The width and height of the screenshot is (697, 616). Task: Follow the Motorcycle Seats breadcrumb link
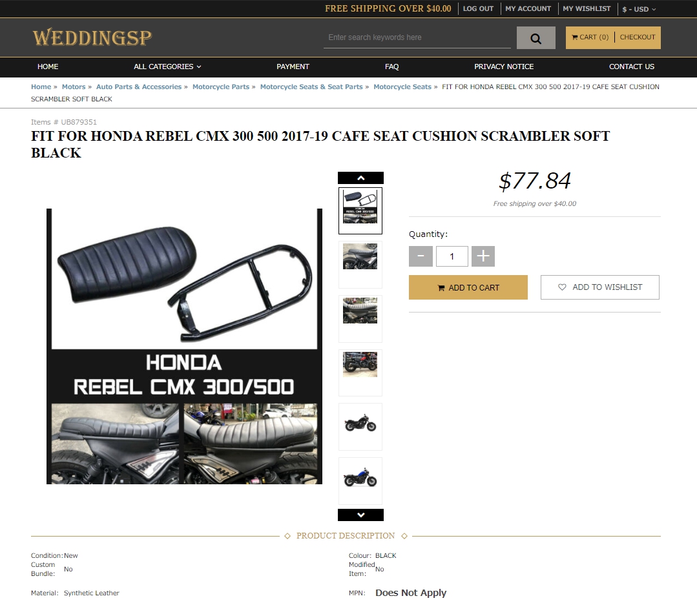click(402, 87)
